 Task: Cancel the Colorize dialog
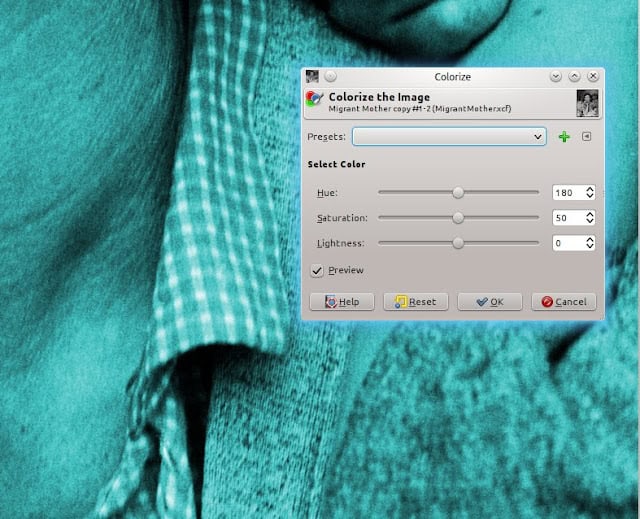tap(564, 302)
